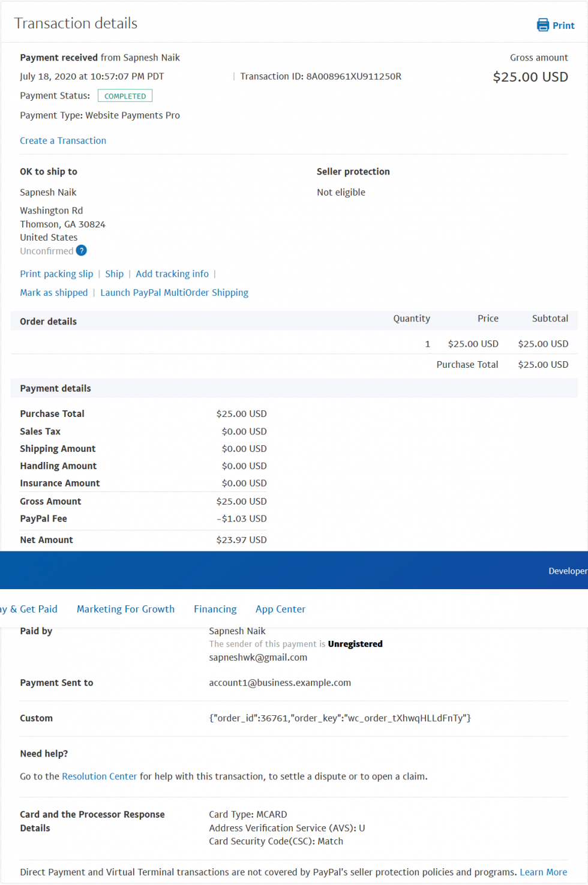The image size is (588, 885).
Task: Open the Financing menu item
Action: click(x=215, y=608)
